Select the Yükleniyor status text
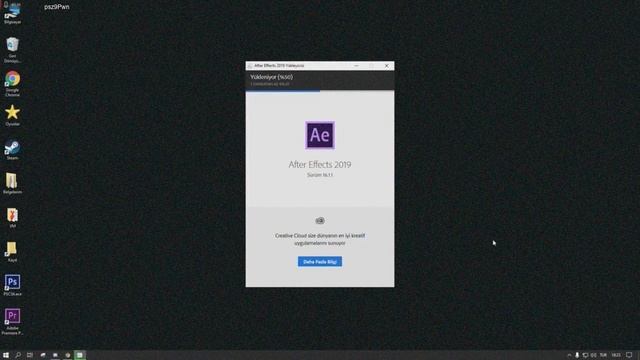 [x=271, y=77]
